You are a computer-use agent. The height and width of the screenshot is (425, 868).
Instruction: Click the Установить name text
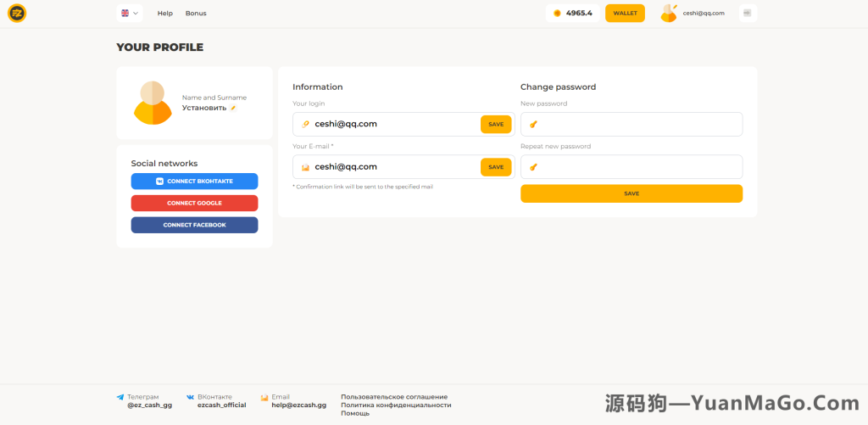[204, 108]
